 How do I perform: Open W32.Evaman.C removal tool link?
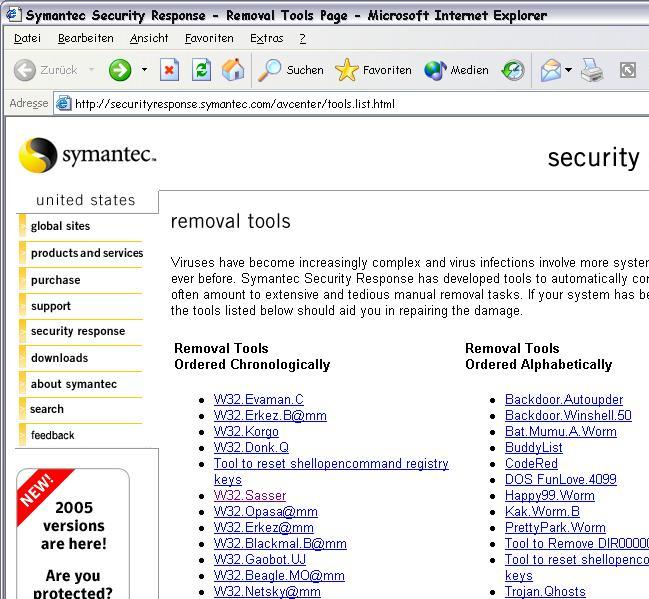point(259,399)
